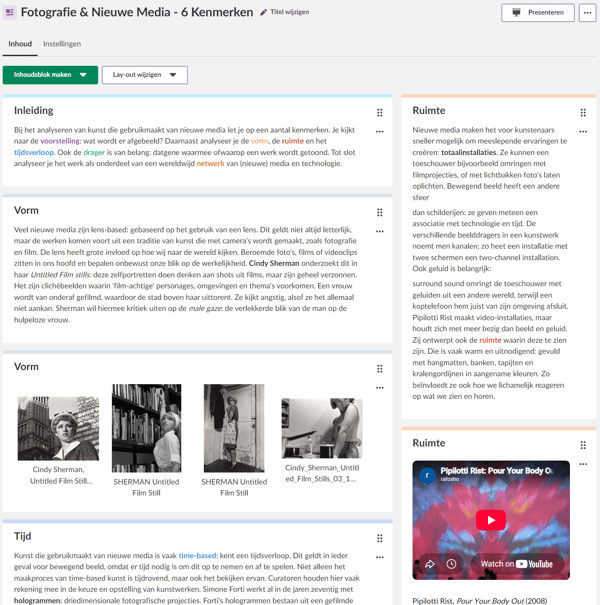Click the watch-later clock on the video
The image size is (600, 605).
point(451,564)
